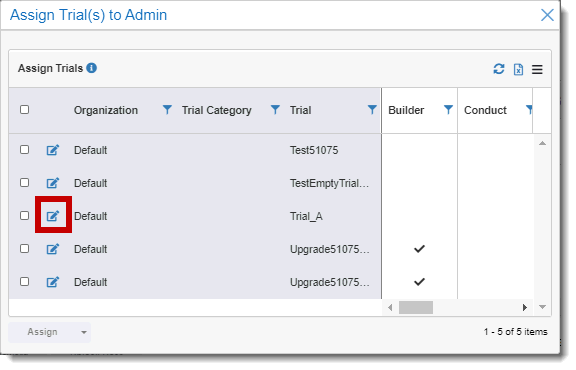The image size is (576, 370).
Task: Edit the Trial_A row
Action: (x=53, y=216)
